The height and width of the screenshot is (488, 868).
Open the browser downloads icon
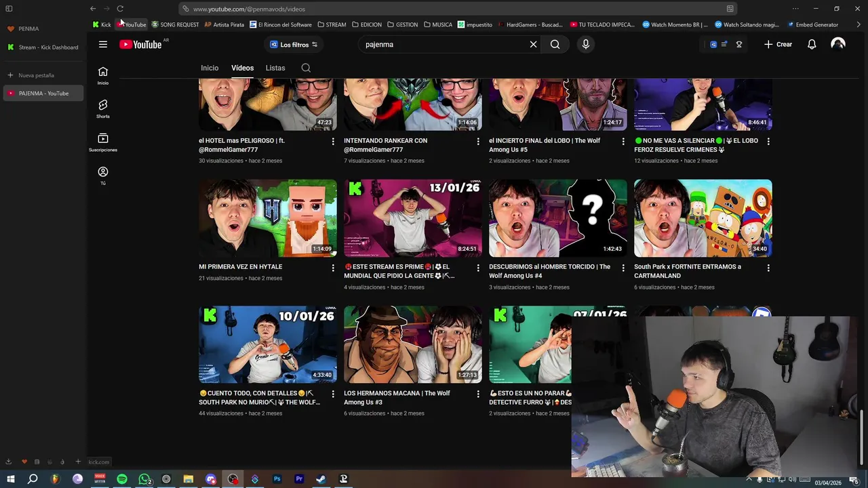click(x=9, y=462)
